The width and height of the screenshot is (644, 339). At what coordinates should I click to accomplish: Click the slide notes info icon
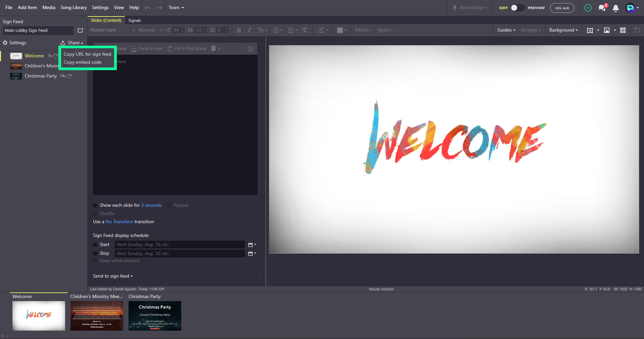coord(250,49)
